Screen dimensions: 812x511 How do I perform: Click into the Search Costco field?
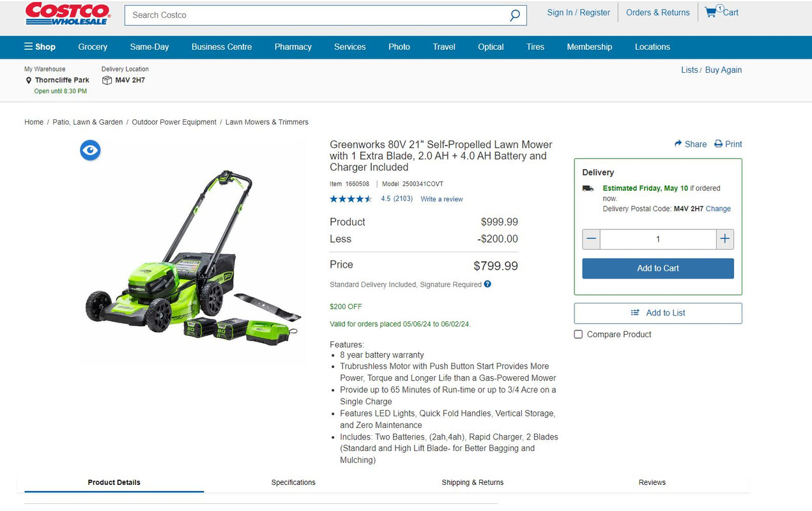[316, 15]
